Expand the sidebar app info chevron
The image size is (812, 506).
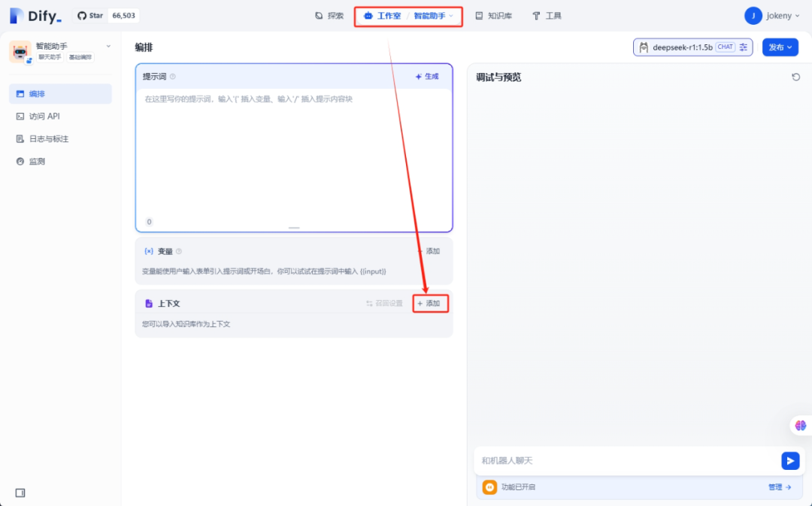108,46
